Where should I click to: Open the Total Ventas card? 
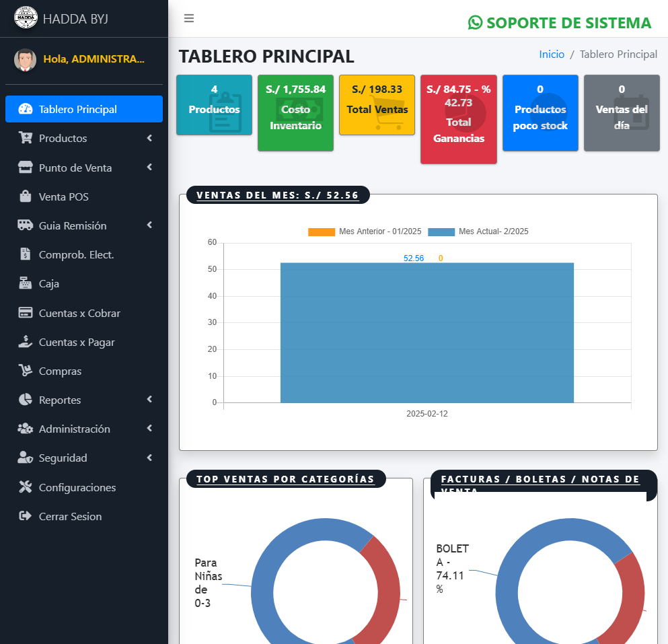[377, 105]
